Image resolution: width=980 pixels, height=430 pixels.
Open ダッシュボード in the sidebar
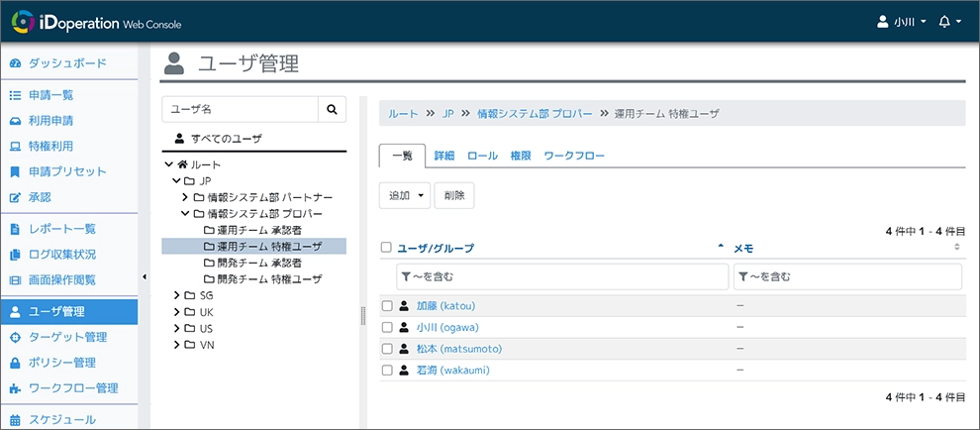pyautogui.click(x=68, y=63)
